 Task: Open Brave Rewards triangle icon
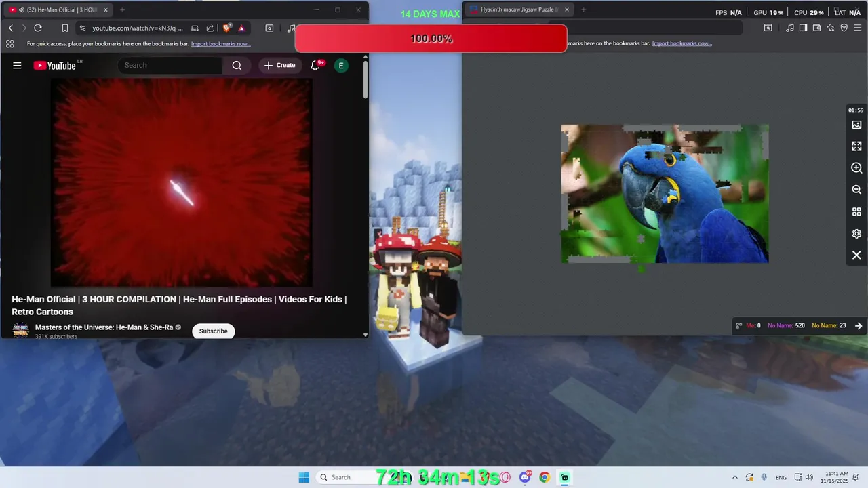(241, 28)
